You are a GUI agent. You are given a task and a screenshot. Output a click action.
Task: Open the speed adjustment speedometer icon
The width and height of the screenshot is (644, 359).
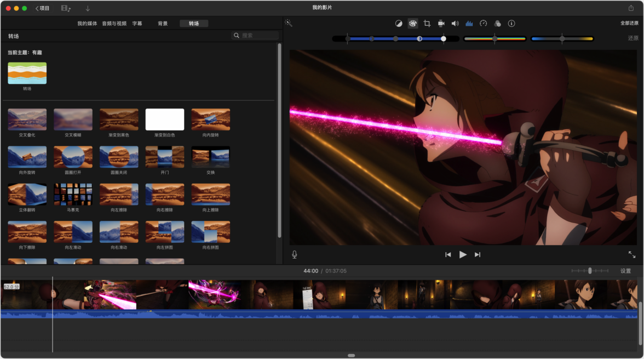(x=484, y=24)
